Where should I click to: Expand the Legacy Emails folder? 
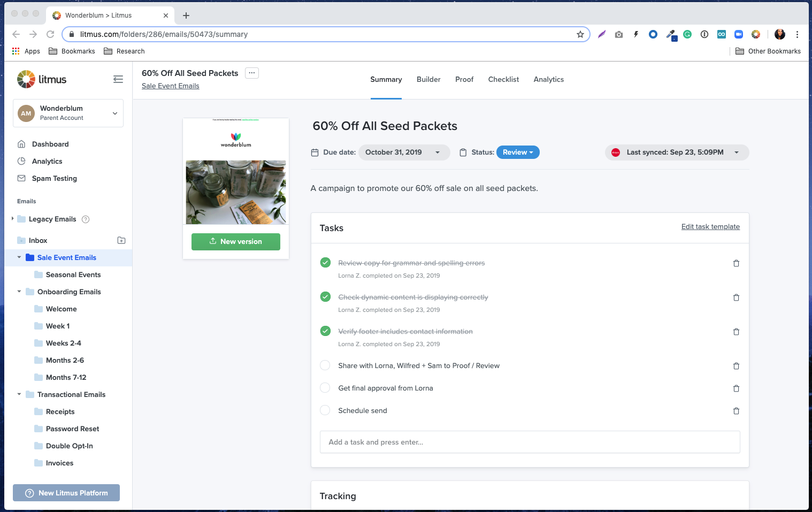12,219
